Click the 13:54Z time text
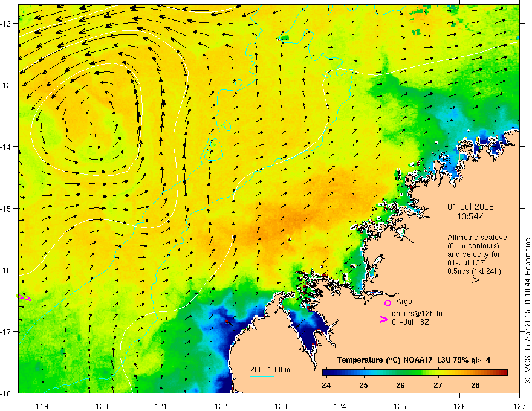532x411 pixels. click(470, 216)
